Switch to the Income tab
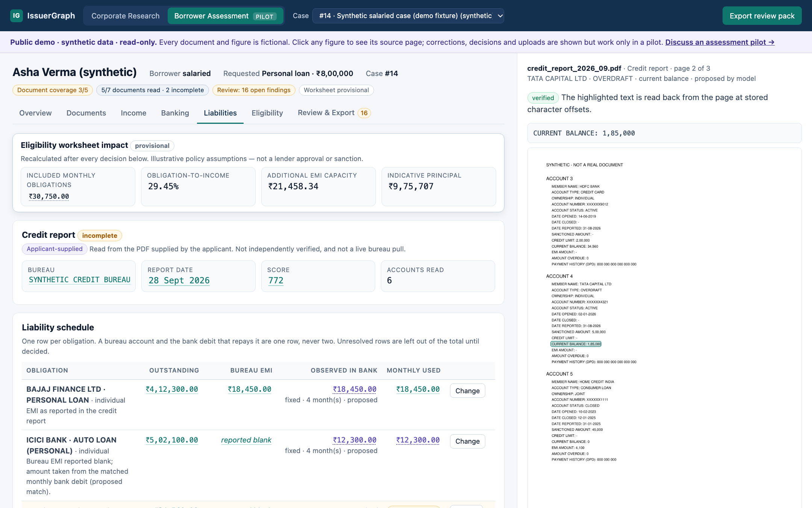Viewport: 812px width, 508px height. click(x=133, y=113)
